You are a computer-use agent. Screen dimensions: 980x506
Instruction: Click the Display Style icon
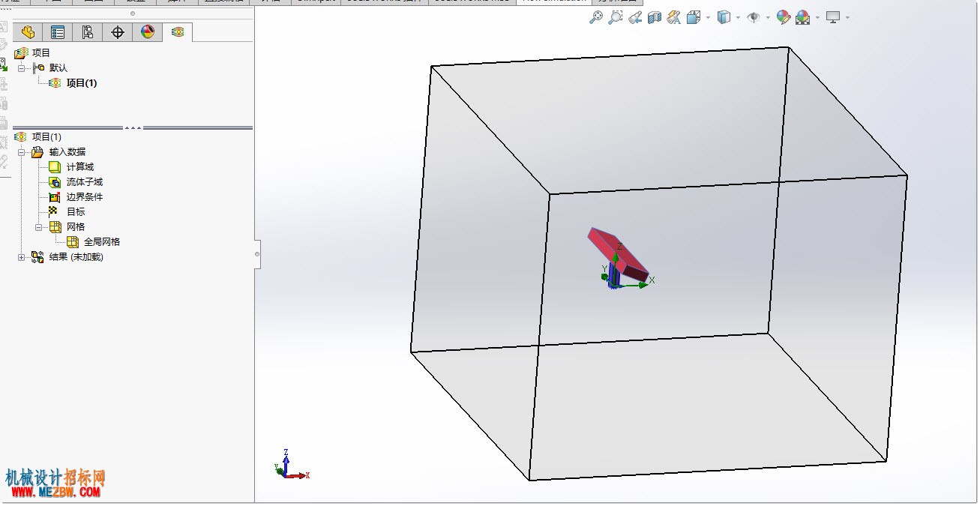(x=724, y=17)
